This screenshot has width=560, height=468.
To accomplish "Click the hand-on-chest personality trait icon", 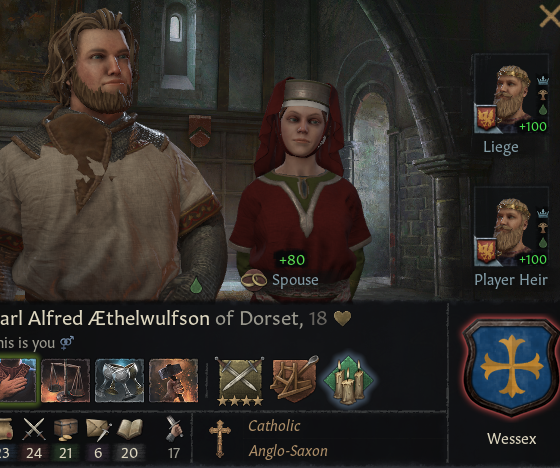I will click(x=18, y=381).
